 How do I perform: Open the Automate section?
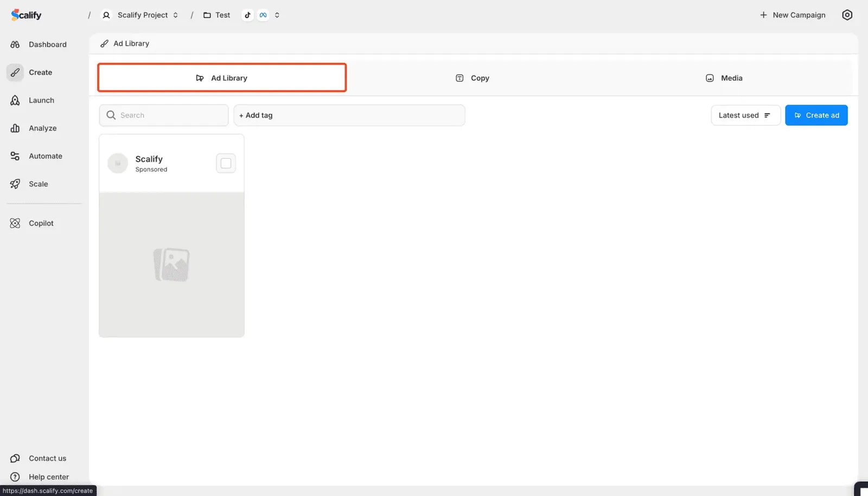[x=45, y=156]
